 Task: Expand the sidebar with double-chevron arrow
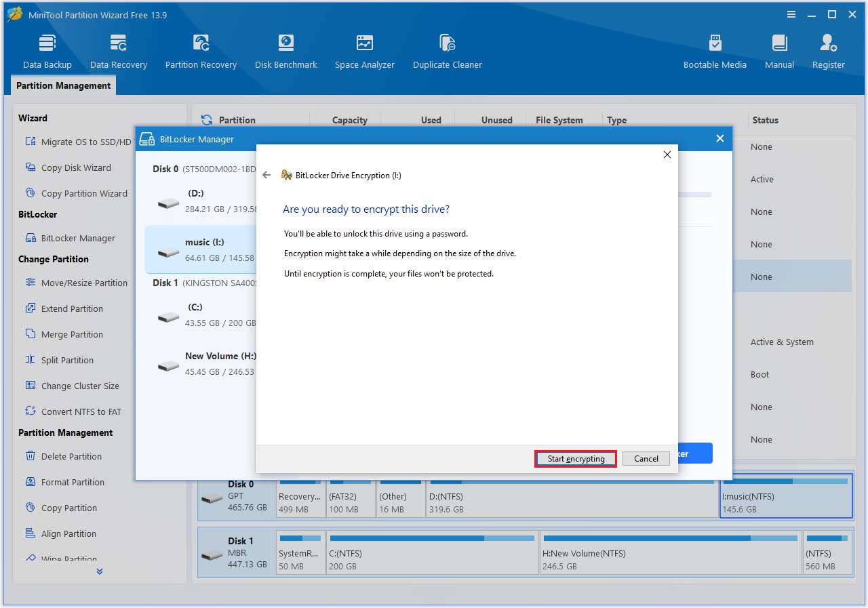coord(100,571)
